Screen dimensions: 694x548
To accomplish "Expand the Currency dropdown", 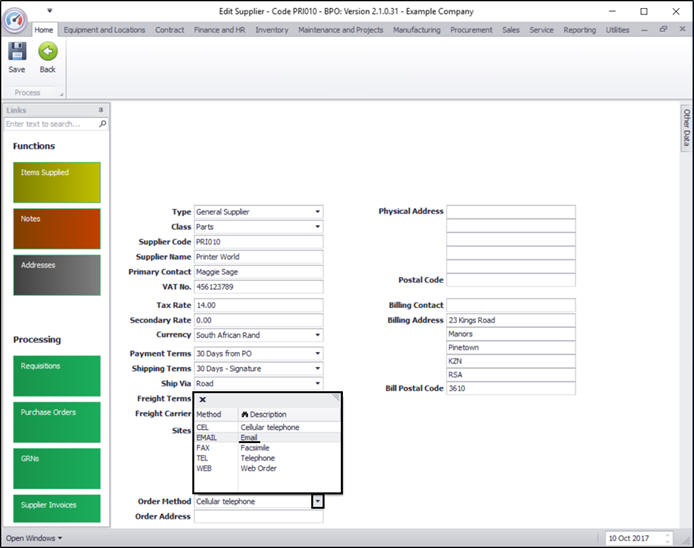I will click(317, 335).
